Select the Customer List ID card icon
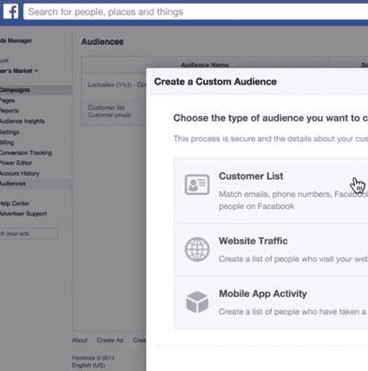 tap(197, 184)
